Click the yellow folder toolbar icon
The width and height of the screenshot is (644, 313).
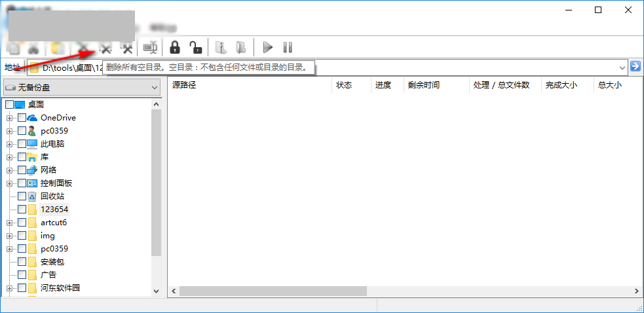[58, 48]
